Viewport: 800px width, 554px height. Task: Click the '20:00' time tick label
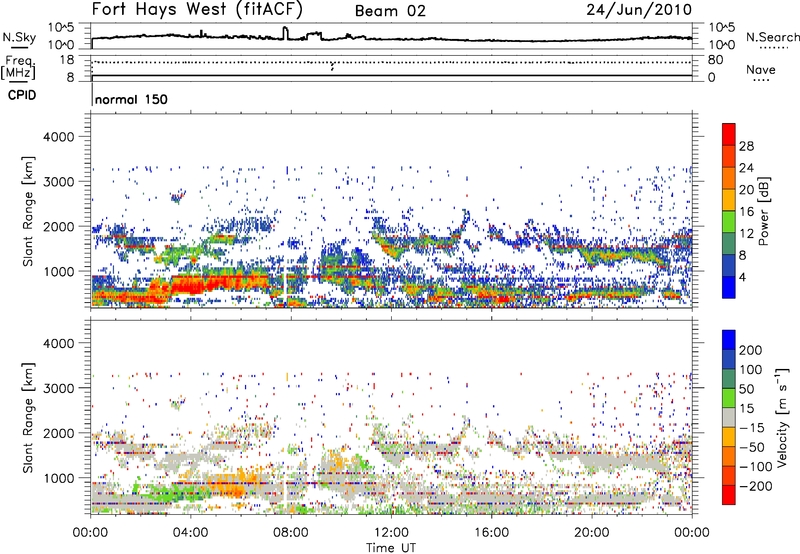[592, 533]
